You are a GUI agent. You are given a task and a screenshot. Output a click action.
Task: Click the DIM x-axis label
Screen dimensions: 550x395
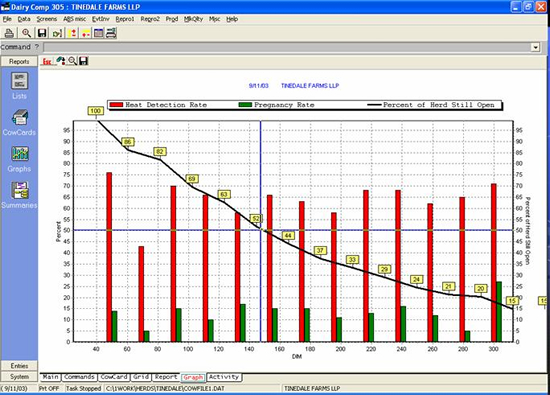296,357
